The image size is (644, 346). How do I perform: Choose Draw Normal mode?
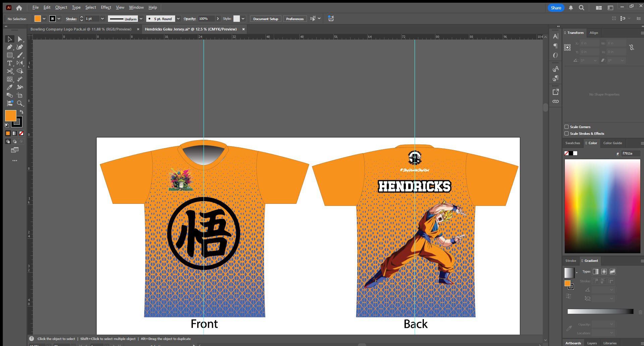8,141
